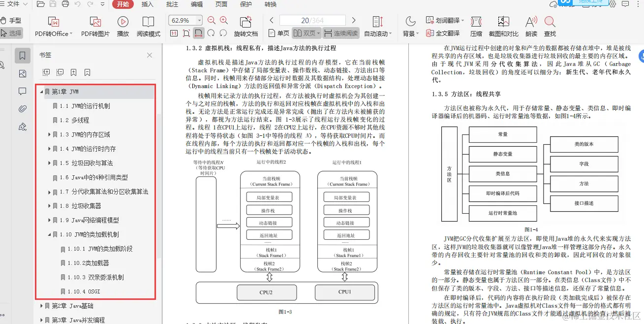Toggle actual size 1:1 view
Viewport: 644px width, 324px height.
point(174,32)
